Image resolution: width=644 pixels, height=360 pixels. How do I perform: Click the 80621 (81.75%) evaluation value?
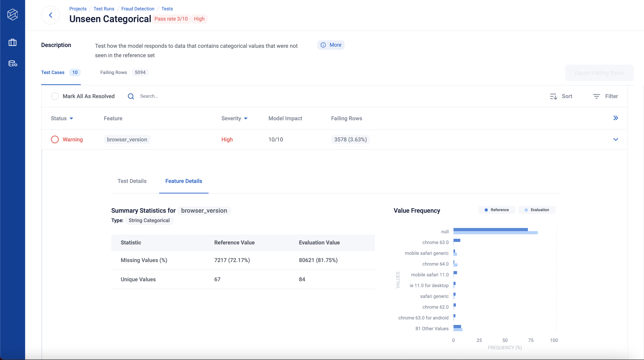318,260
